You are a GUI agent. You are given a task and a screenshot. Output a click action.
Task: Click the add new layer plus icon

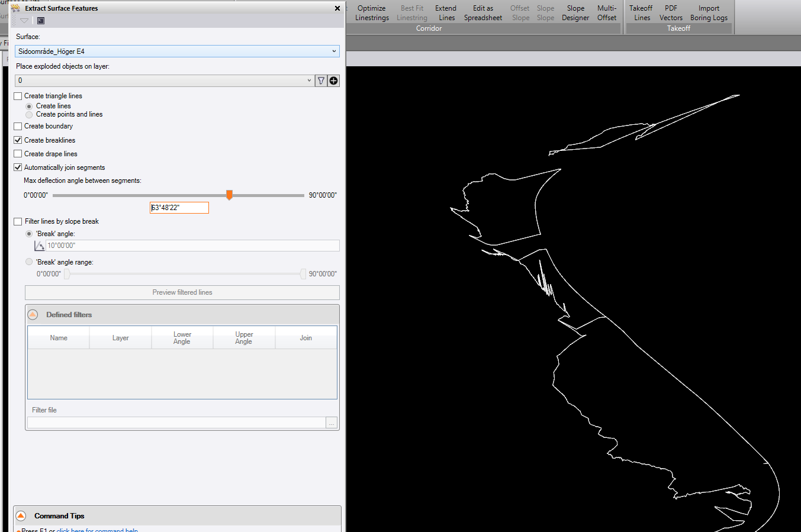tap(334, 80)
